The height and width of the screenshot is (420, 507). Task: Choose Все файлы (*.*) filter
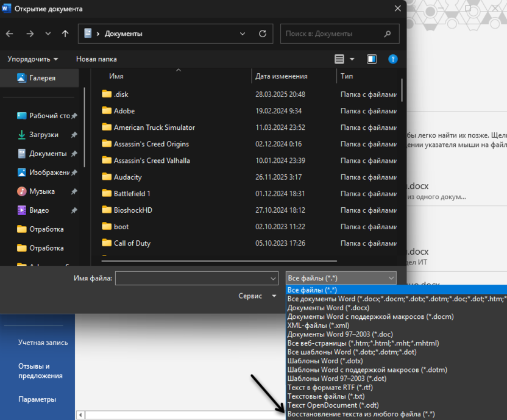click(397, 290)
